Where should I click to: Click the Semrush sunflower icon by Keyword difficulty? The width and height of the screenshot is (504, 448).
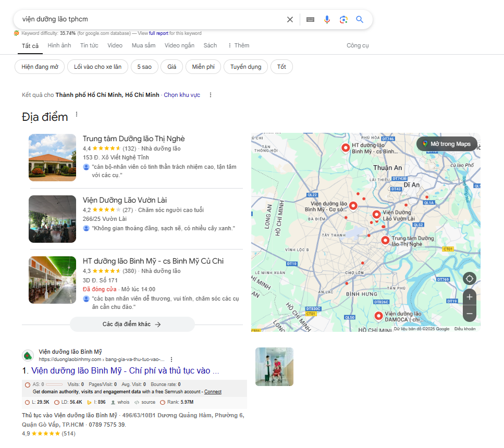[x=16, y=33]
